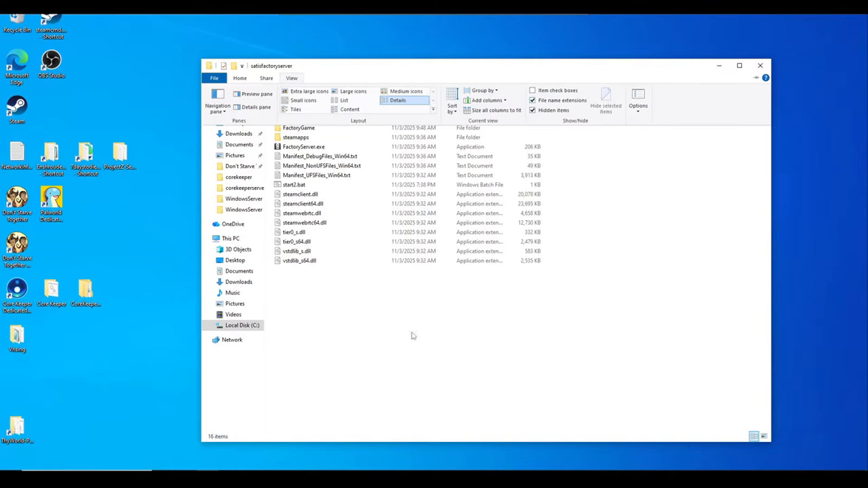
Task: Open the Steam desktop icon
Action: point(17,110)
